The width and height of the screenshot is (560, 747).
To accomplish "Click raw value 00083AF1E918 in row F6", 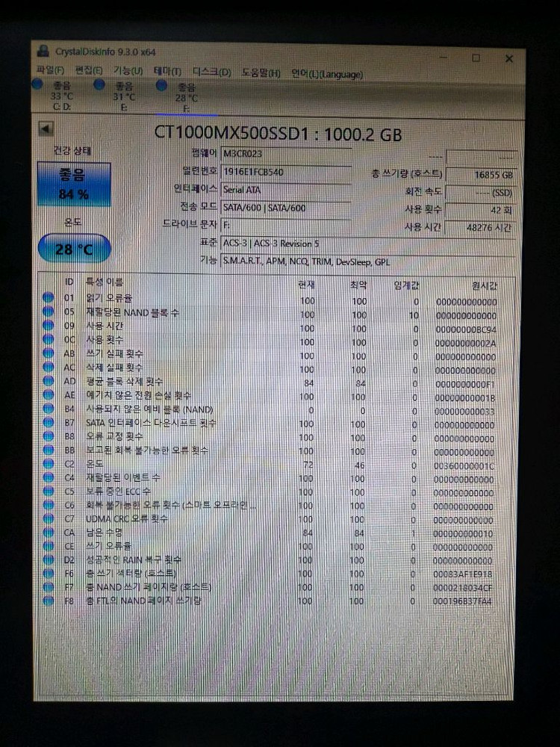I will point(462,574).
